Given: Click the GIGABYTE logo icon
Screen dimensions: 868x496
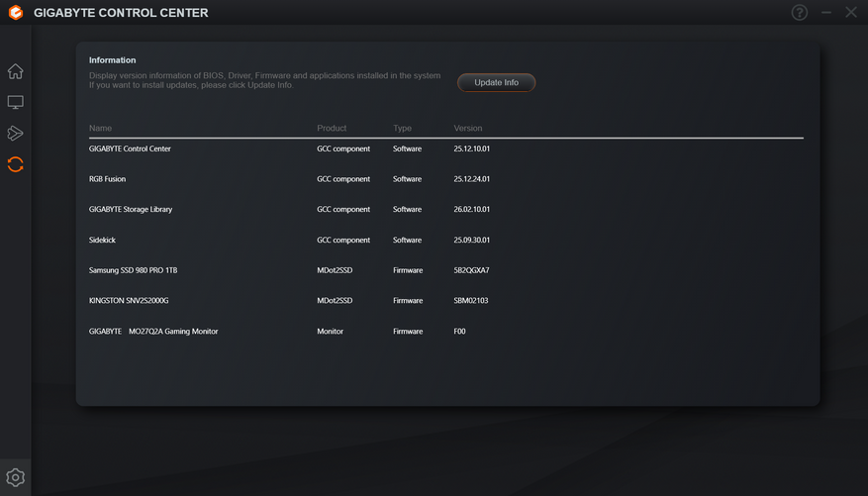Looking at the screenshot, I should 15,13.
